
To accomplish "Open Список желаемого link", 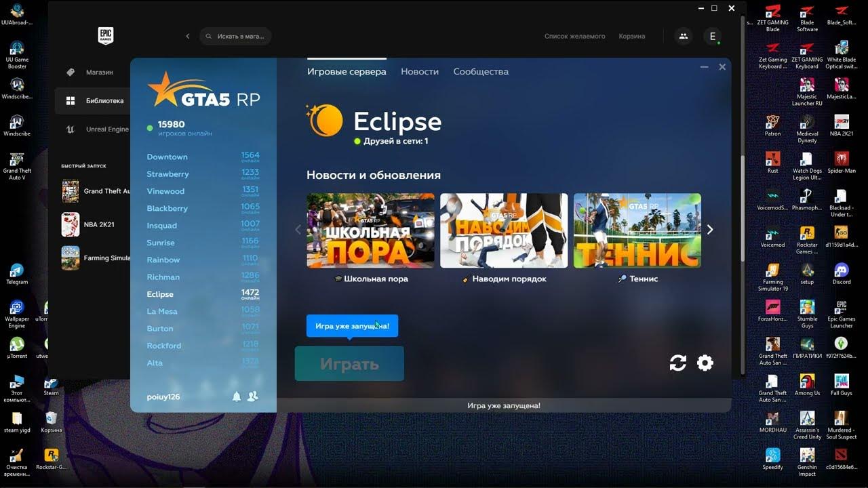I will [574, 37].
